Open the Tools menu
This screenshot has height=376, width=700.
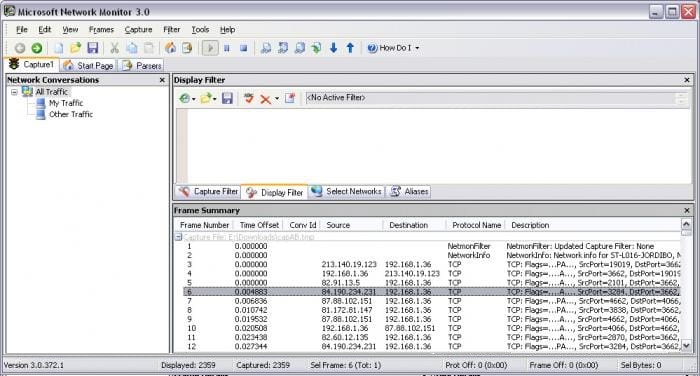coord(200,29)
